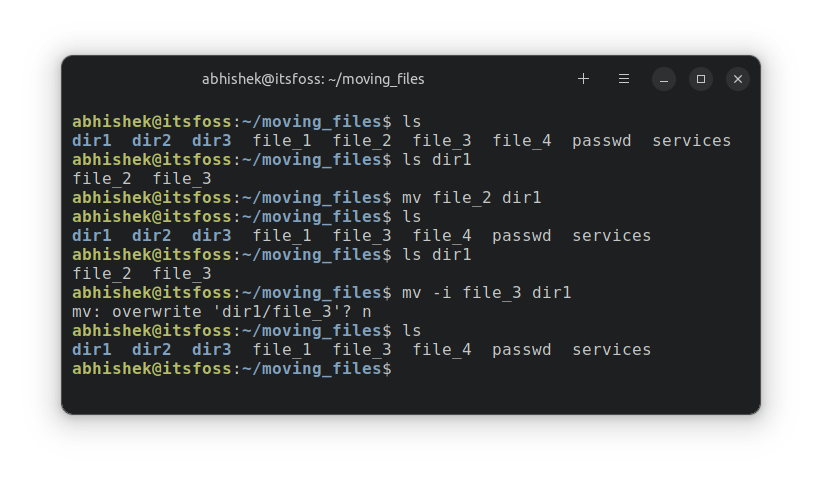Click dir2 in the first ls output
Image resolution: width=822 pixels, height=482 pixels.
[152, 141]
